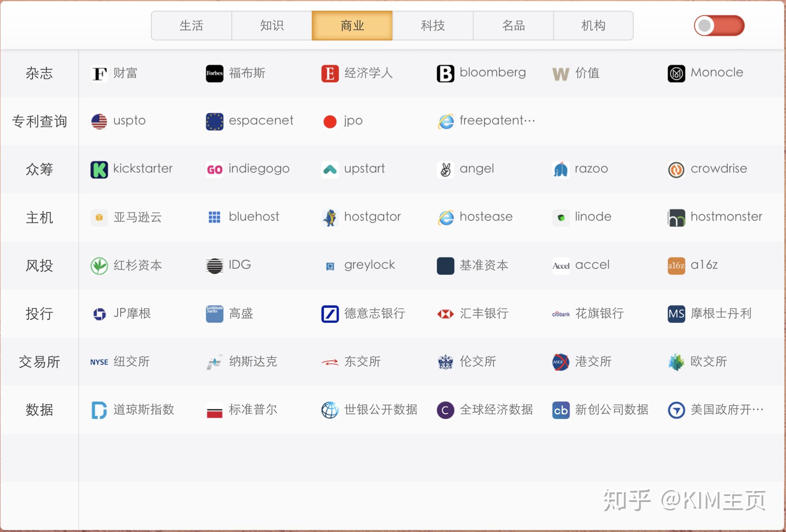Open the 名品 tab
Viewport: 786px width, 532px height.
click(x=513, y=26)
